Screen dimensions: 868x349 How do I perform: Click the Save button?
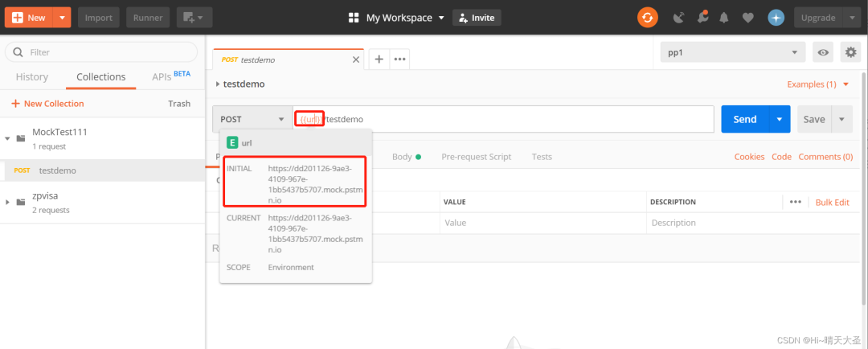[x=814, y=119]
